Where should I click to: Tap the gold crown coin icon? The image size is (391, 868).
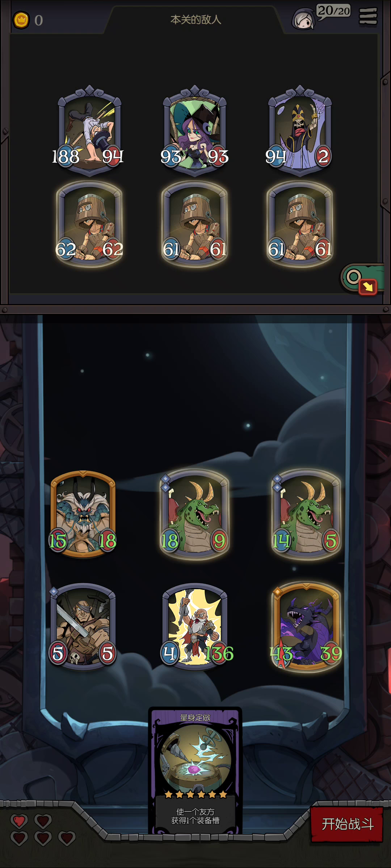click(x=21, y=20)
